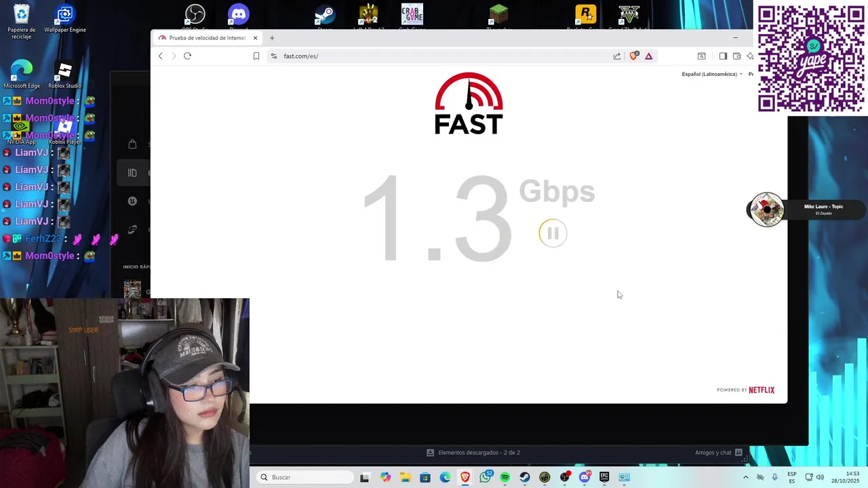Image resolution: width=868 pixels, height=488 pixels.
Task: Select the Microsoft Edge desktop shortcut
Action: tap(22, 75)
